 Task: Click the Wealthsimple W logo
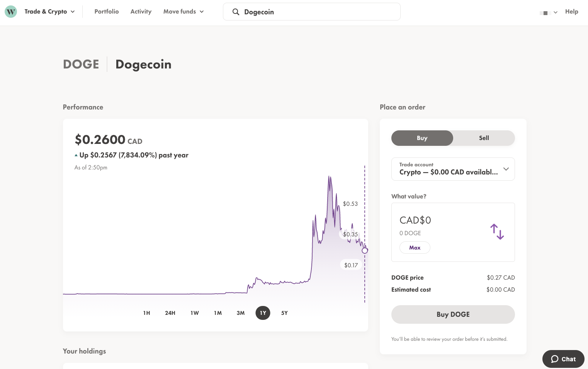click(x=11, y=12)
